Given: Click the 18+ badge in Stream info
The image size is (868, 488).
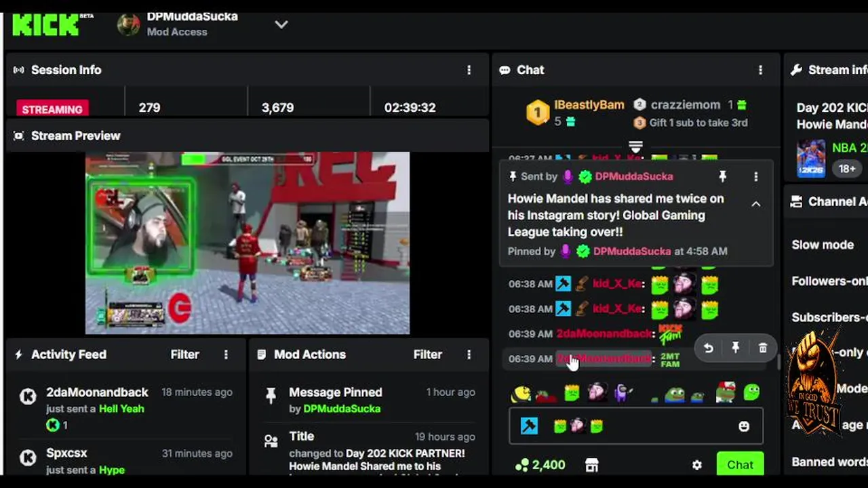Looking at the screenshot, I should pos(847,169).
